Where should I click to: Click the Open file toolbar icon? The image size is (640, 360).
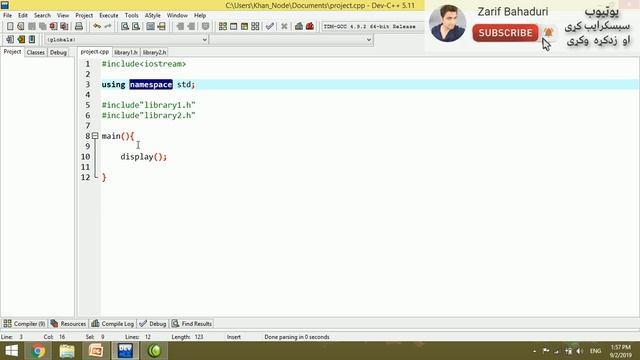point(20,27)
